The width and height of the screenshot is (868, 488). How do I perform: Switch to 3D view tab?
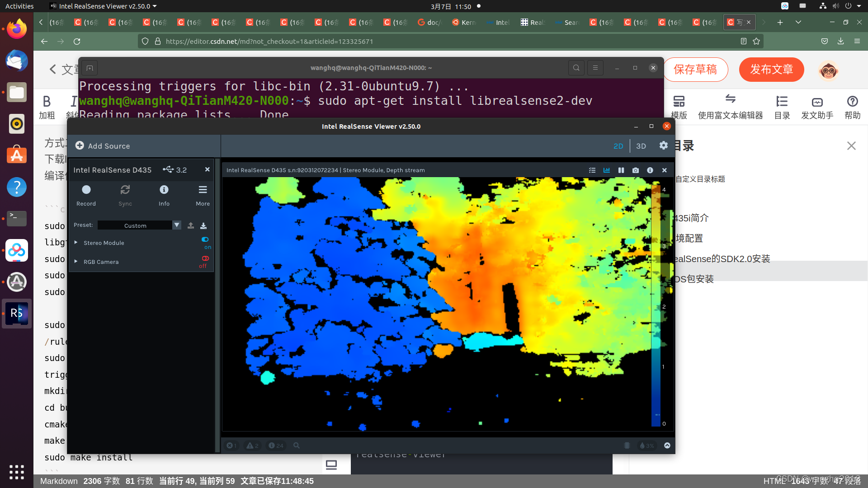[x=641, y=146]
